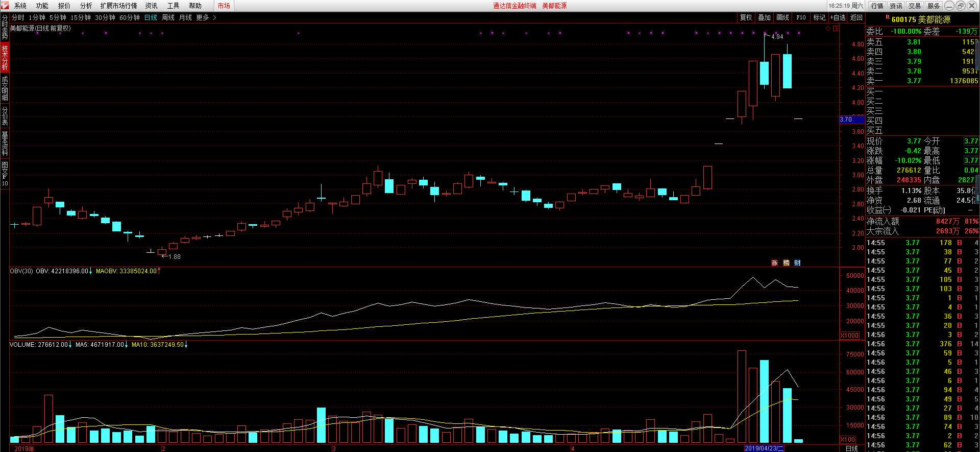Click the red diamond icon above chart
The height and width of the screenshot is (452, 980).
click(x=828, y=29)
